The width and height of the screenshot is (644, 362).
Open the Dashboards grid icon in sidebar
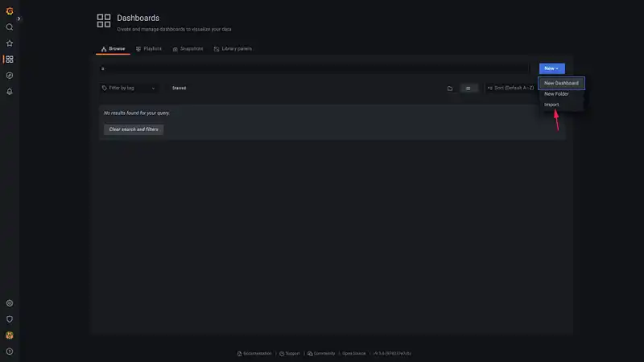point(10,60)
